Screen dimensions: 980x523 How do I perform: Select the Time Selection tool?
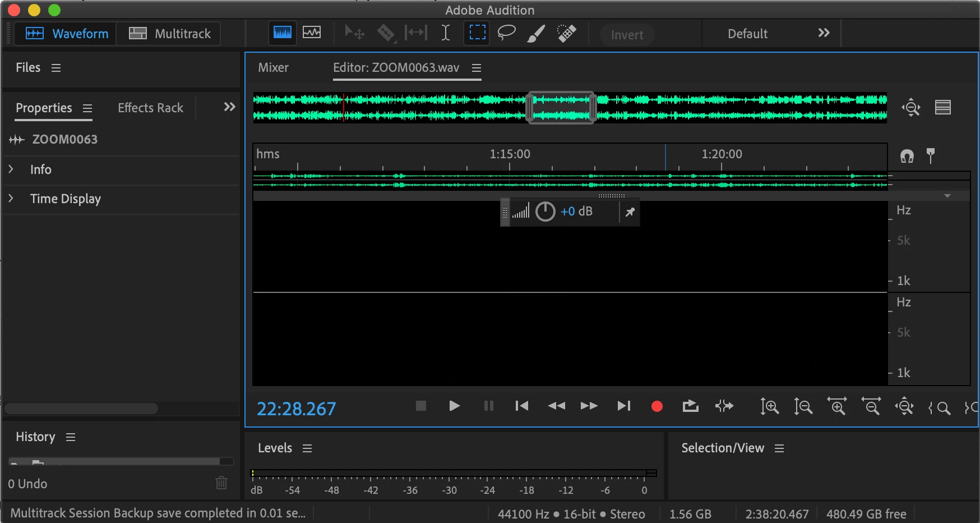(446, 33)
